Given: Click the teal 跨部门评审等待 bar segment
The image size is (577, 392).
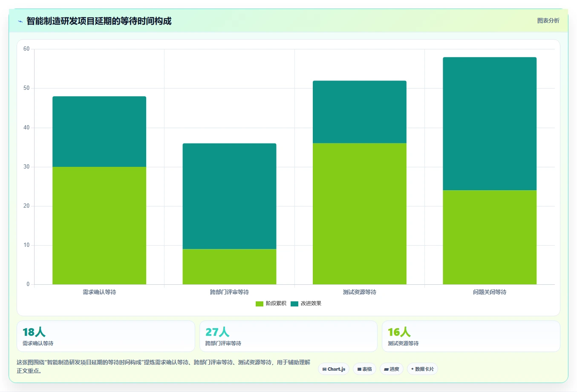Looking at the screenshot, I should (229, 196).
